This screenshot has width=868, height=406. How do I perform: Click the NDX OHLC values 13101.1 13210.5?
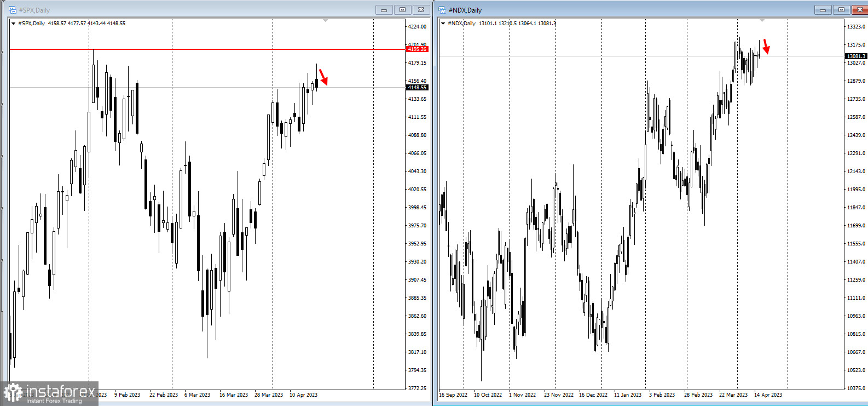497,24
